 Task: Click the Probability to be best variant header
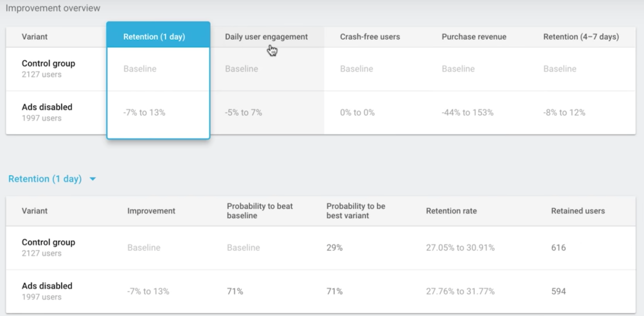click(x=356, y=211)
